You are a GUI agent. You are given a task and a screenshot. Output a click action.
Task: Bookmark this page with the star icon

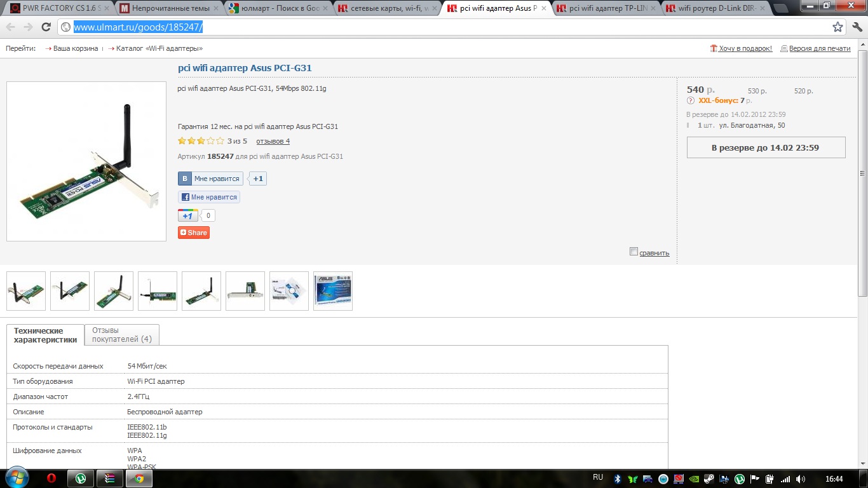(x=838, y=27)
